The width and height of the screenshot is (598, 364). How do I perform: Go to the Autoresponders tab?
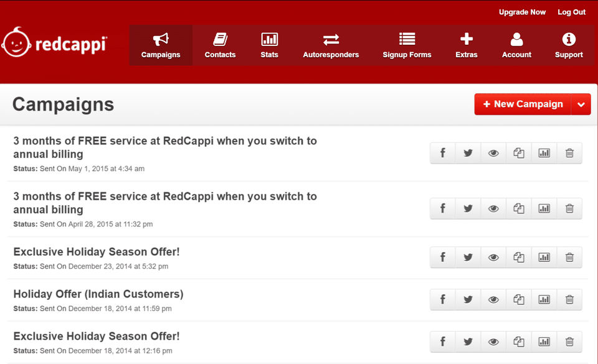point(331,45)
